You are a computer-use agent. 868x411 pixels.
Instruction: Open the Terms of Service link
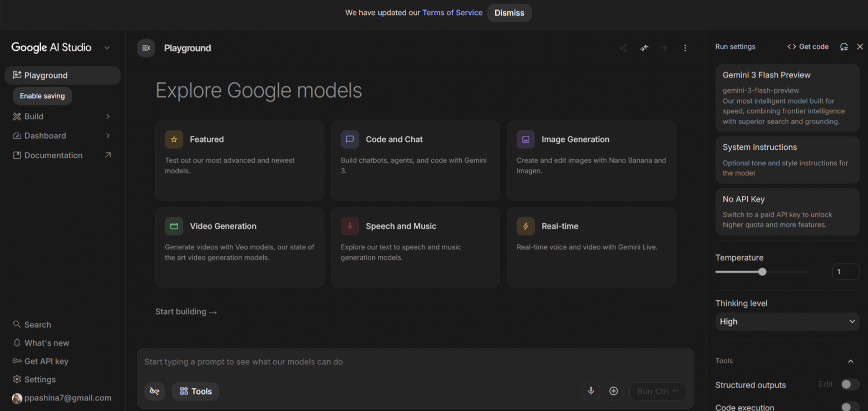pos(452,13)
